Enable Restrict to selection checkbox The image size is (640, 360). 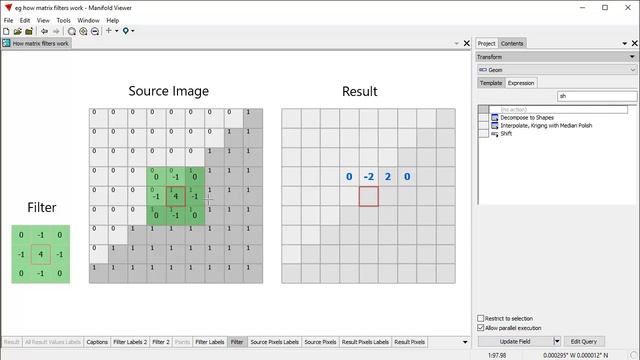[x=480, y=318]
